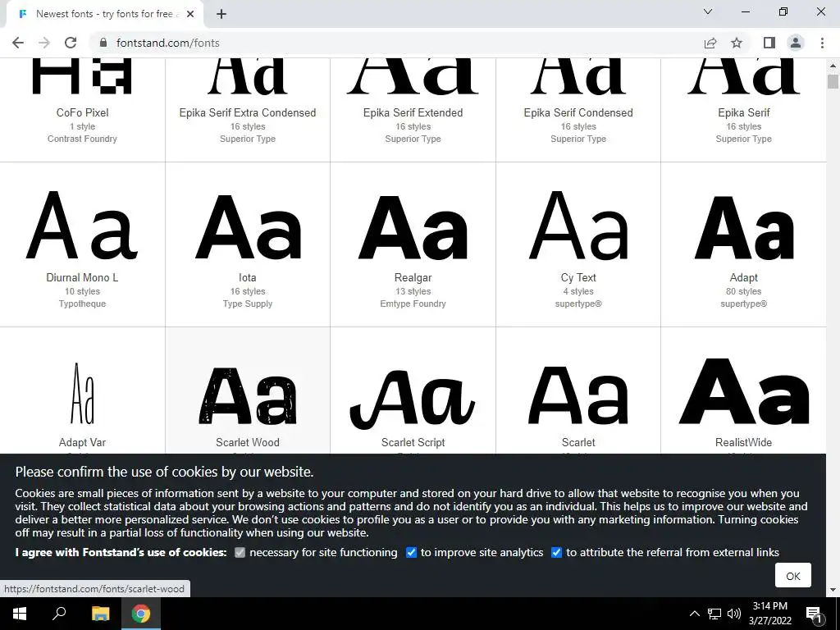Image resolution: width=840 pixels, height=630 pixels.
Task: Reload the Fontstand page
Action: pos(71,43)
